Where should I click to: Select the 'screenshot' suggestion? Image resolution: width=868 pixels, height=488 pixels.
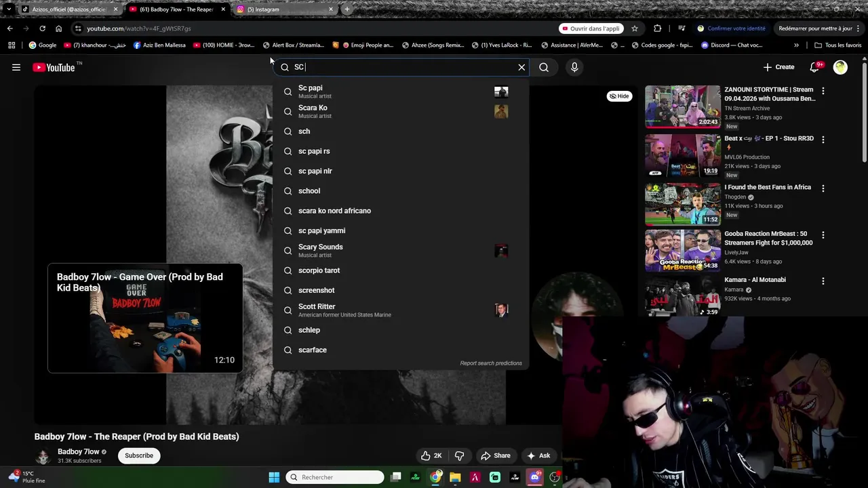(x=400, y=290)
